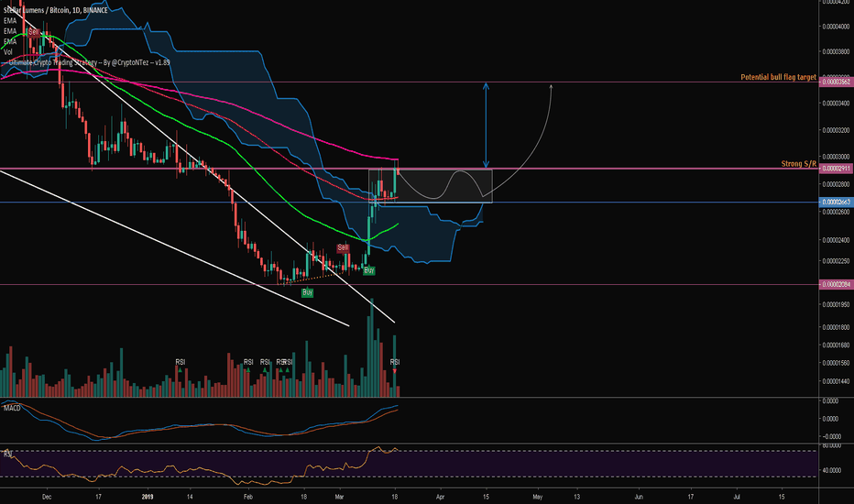This screenshot has height=504, width=854.
Task: Click the 2019 label on the time axis
Action: point(147,497)
